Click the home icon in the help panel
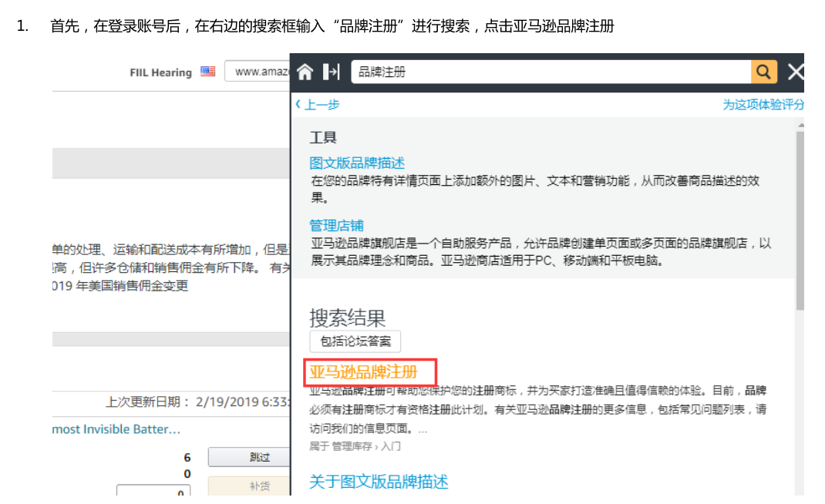This screenshot has height=504, width=825. coord(305,71)
